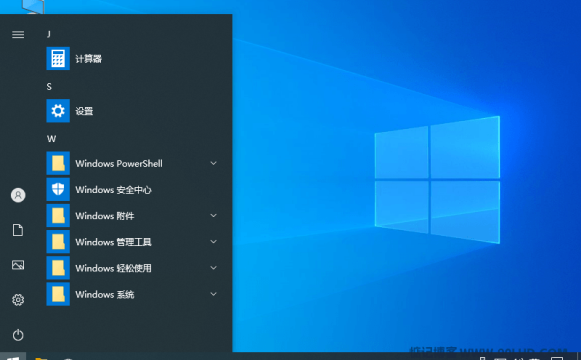Image resolution: width=581 pixels, height=360 pixels.
Task: Click the Windows 系统 folder icon
Action: click(58, 294)
